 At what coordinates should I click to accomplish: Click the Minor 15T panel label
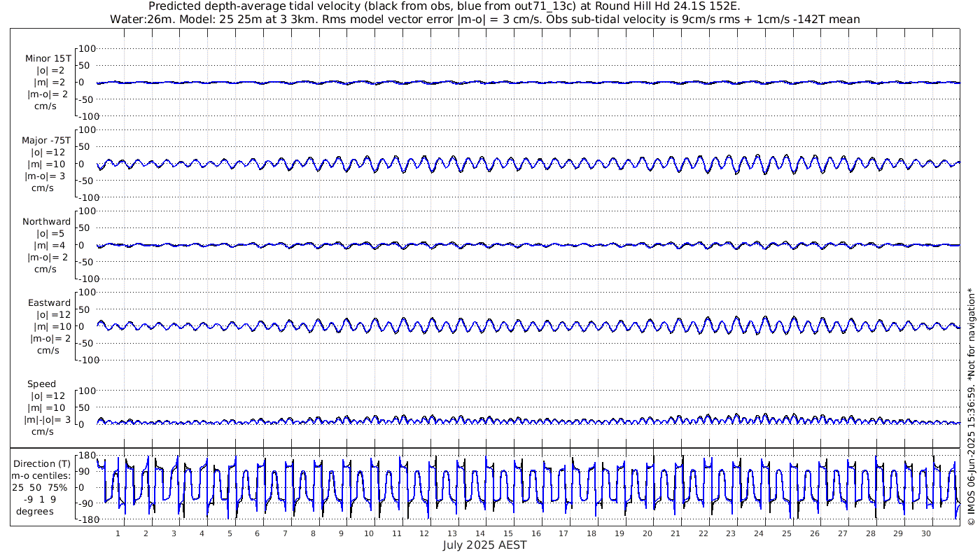[x=48, y=59]
